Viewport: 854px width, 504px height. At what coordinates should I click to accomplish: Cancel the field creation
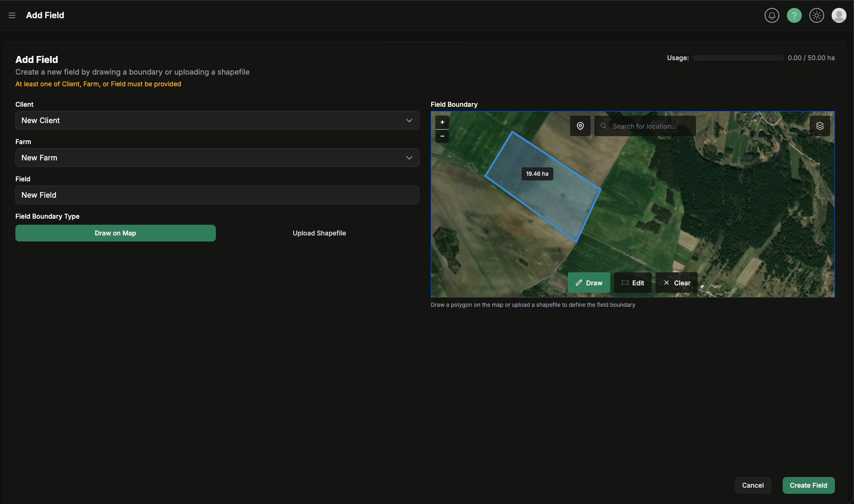coord(753,485)
